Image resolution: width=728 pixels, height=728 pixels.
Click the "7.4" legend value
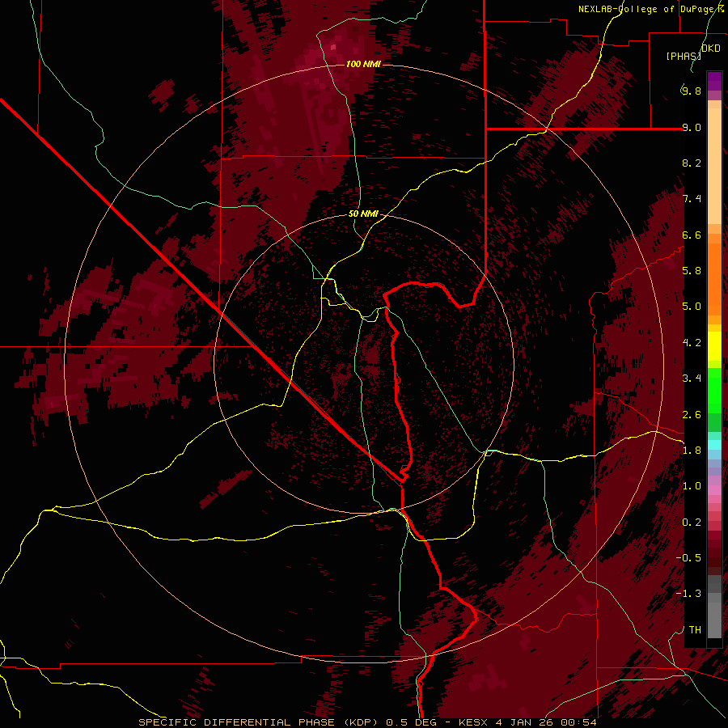[x=692, y=199]
